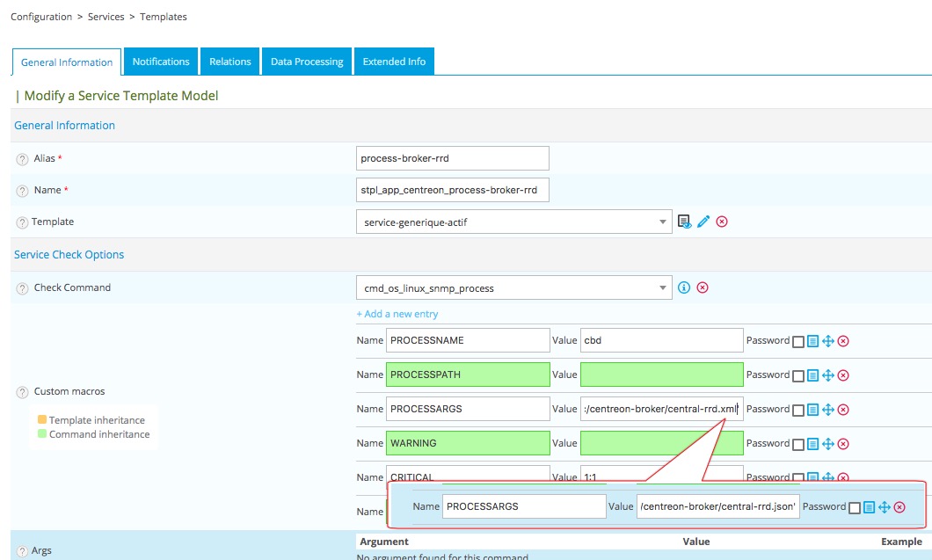The height and width of the screenshot is (560, 932).
Task: Switch to the Notifications tab
Action: click(161, 62)
